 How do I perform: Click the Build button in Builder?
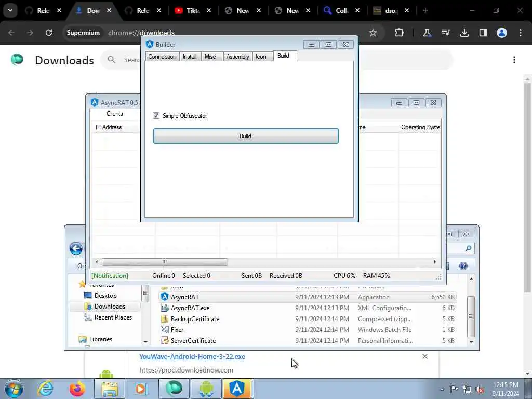pyautogui.click(x=246, y=136)
